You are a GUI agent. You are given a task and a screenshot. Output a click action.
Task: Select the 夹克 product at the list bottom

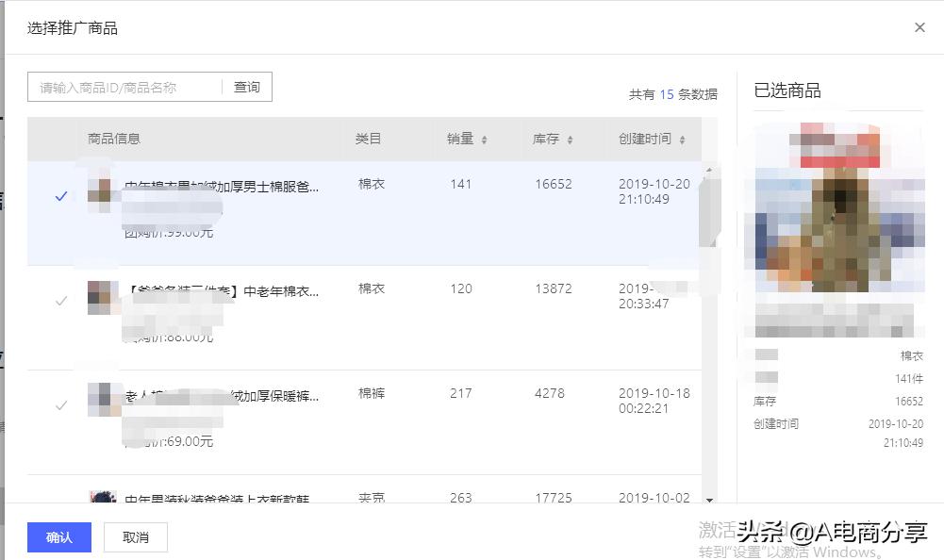click(60, 500)
